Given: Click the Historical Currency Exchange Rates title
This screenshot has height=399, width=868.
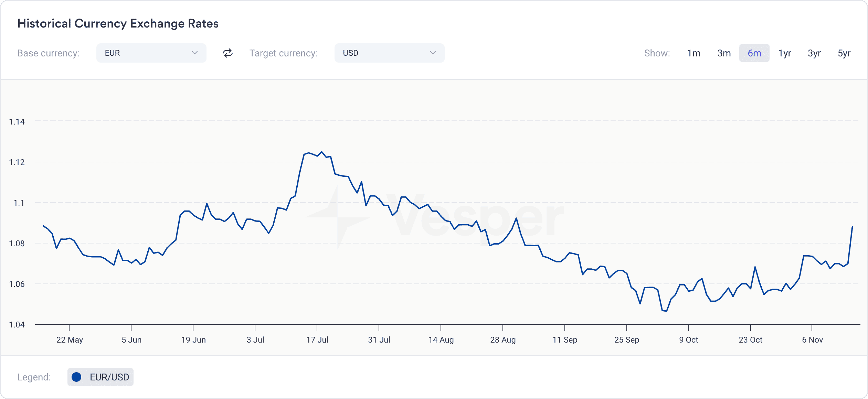Looking at the screenshot, I should pyautogui.click(x=118, y=23).
